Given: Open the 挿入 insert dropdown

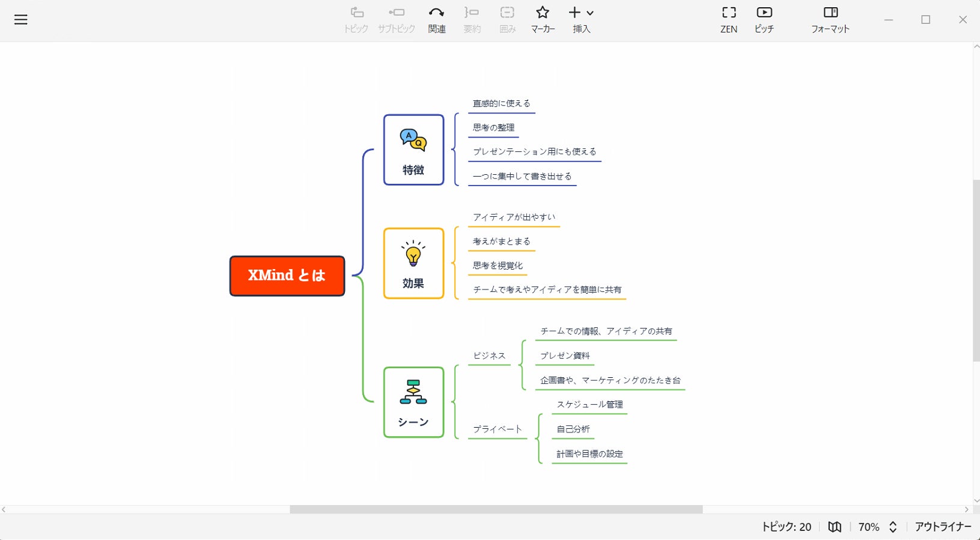Looking at the screenshot, I should (581, 20).
